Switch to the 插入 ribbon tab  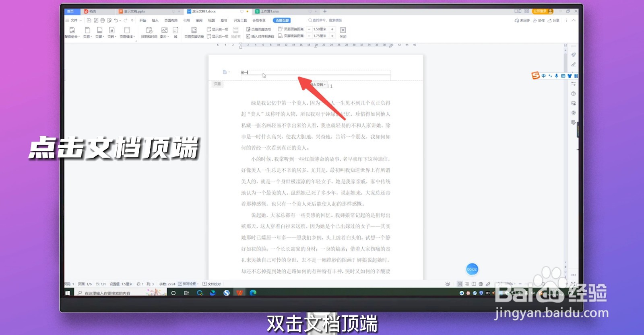[155, 21]
